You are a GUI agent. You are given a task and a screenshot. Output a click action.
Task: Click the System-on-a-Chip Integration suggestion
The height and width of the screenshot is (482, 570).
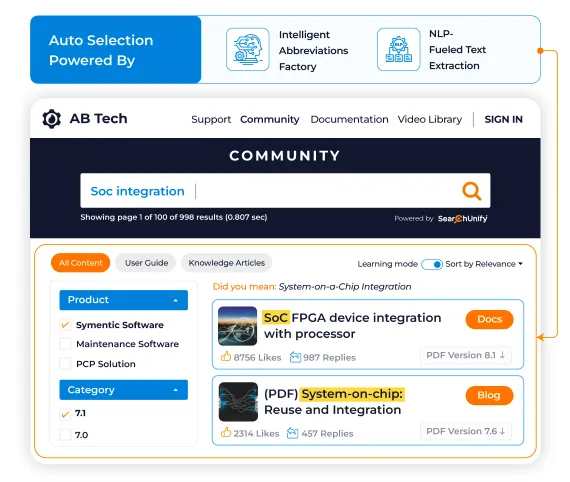point(345,286)
